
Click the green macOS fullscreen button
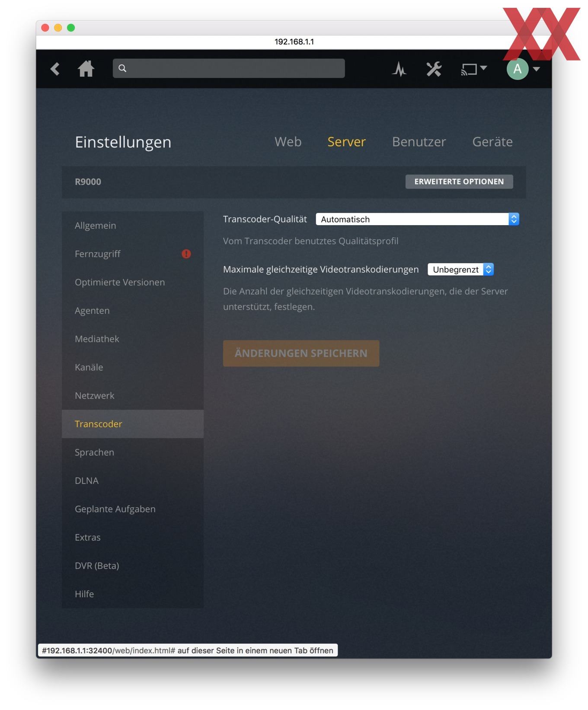click(71, 28)
